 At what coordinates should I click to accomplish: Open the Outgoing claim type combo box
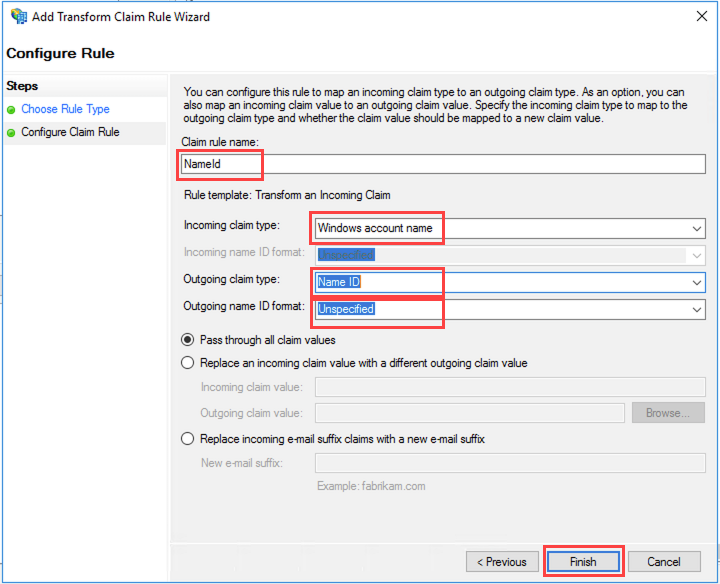(x=510, y=282)
